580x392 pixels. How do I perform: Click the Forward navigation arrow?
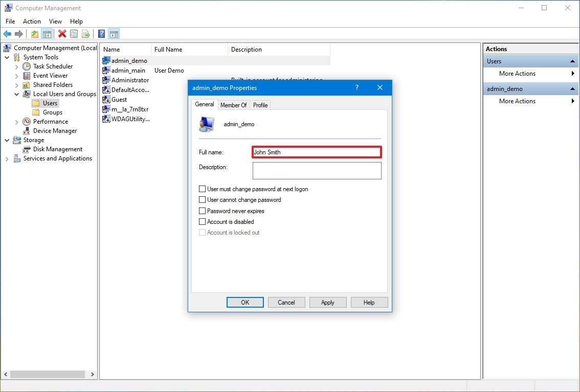[18, 34]
